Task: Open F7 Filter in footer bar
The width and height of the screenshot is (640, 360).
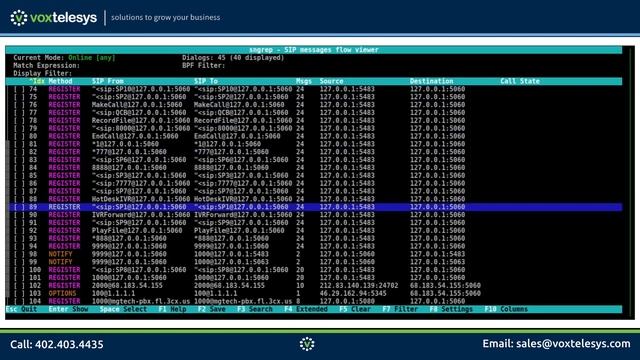Action: (400, 309)
